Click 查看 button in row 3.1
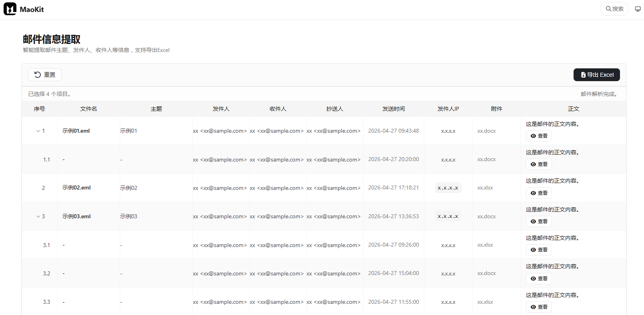Screen dimensions: 644x315 539,250
